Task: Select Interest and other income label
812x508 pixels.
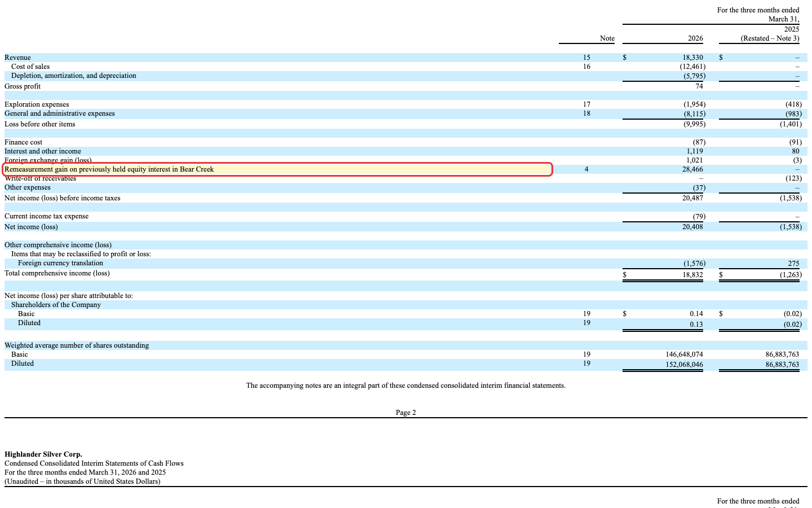Action: tap(43, 151)
